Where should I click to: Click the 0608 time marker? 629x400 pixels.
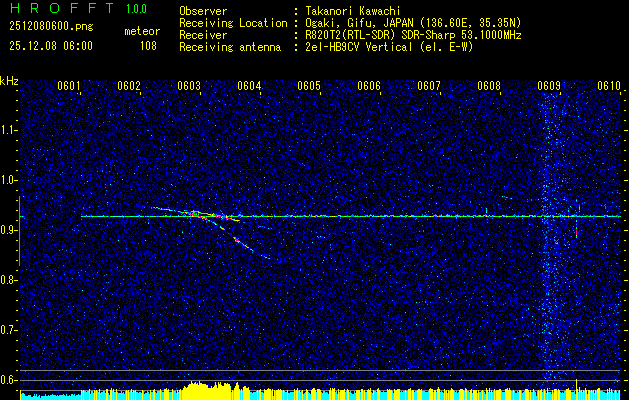tap(489, 86)
